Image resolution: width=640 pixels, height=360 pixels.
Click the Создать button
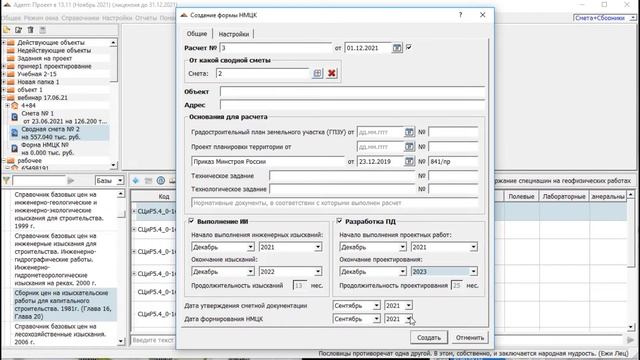(x=429, y=338)
